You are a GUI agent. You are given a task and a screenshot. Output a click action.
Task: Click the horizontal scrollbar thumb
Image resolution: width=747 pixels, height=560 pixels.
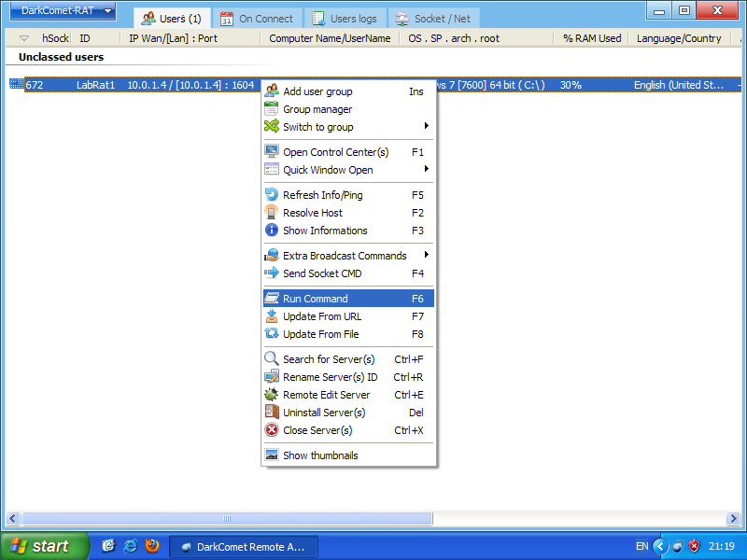tap(227, 518)
